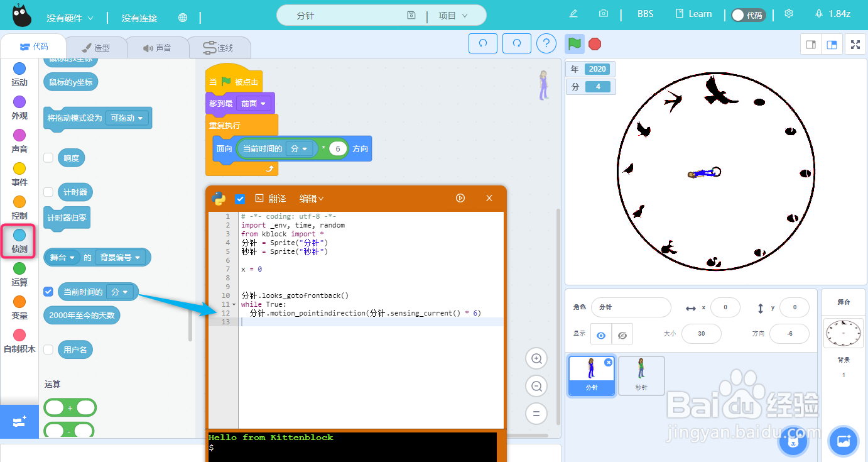Open the 编辑 dropdown in Python panel
This screenshot has width=868, height=462.
tap(312, 199)
